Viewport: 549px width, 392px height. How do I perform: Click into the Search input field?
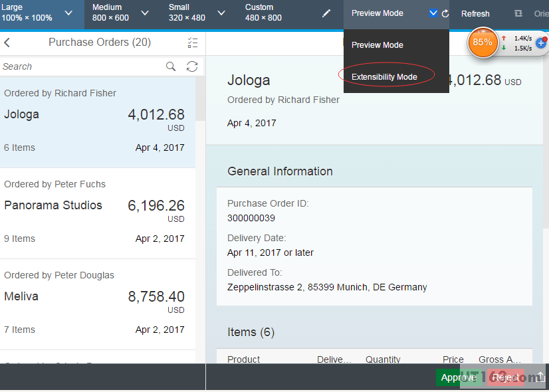pos(80,66)
